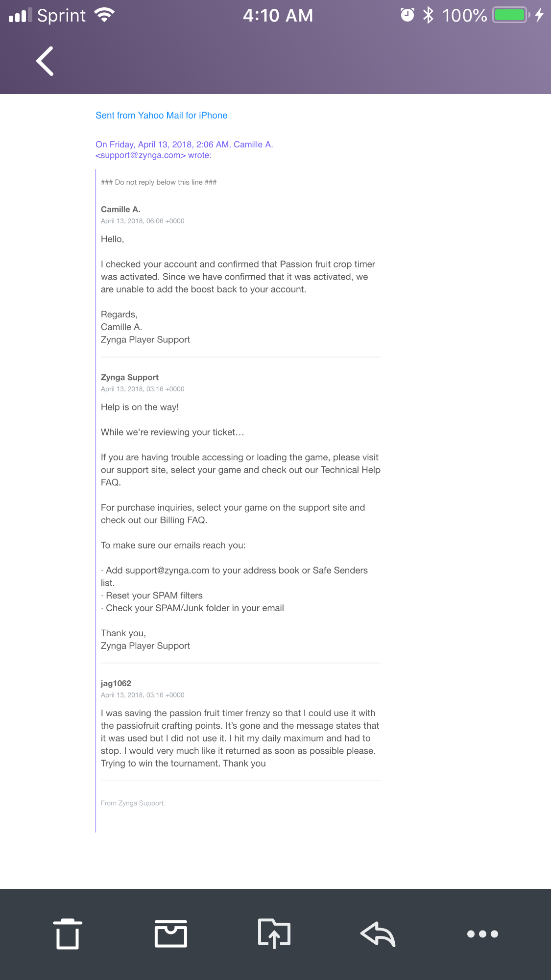The image size is (551, 980).
Task: Move the email using the folder icon
Action: [x=274, y=933]
